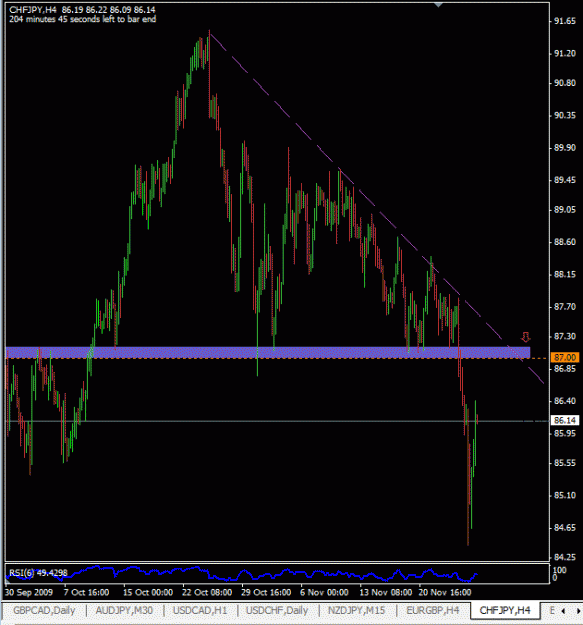Click the bar end countdown text
Screen dimensions: 583x625
(82, 19)
